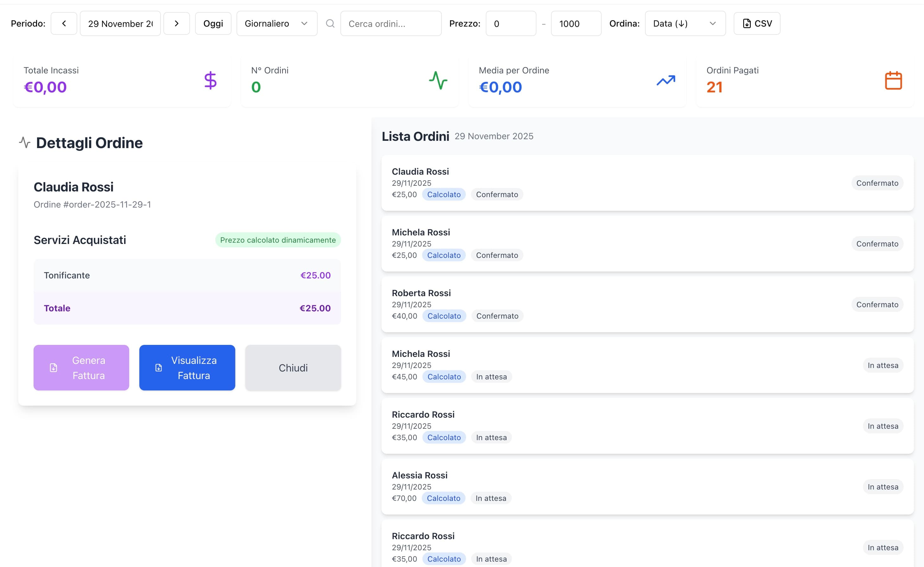The image size is (924, 567).
Task: Click the calendar icon in Ordini Pagati
Action: click(893, 80)
